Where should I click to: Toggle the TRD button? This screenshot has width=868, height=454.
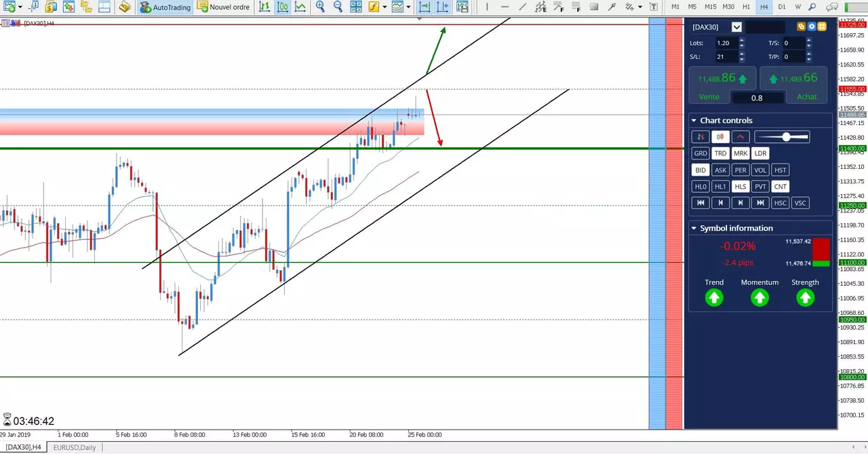[x=720, y=153]
